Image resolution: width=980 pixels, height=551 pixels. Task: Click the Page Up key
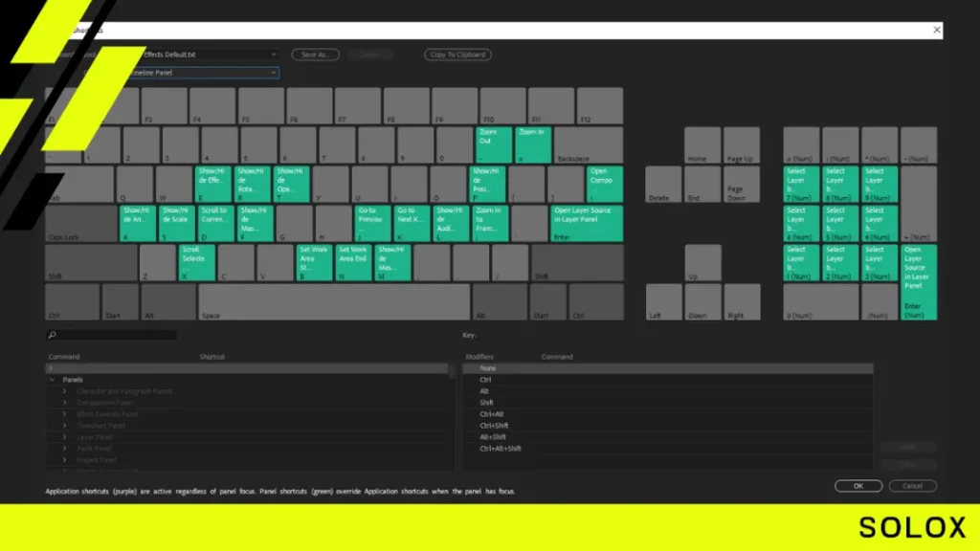[742, 145]
